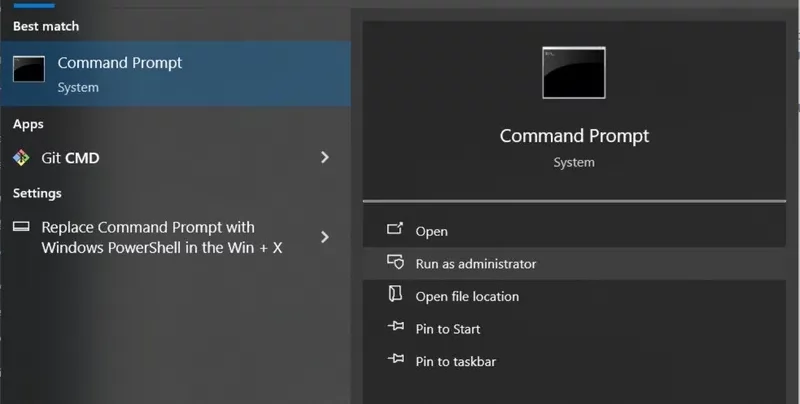Click the Command Prompt title in preview pane
Viewport: 800px width, 404px height.
(574, 136)
